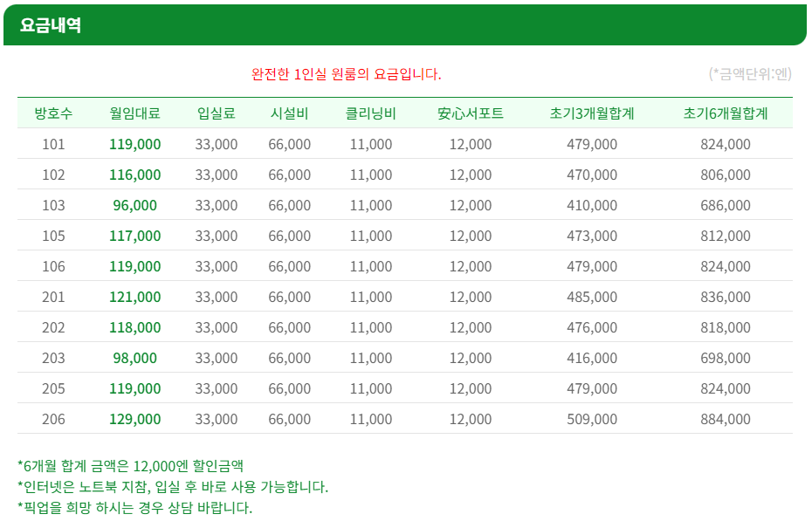Viewport: 812px width, 528px height.
Task: Click the 초기3개월합계 column header
Action: tap(592, 113)
